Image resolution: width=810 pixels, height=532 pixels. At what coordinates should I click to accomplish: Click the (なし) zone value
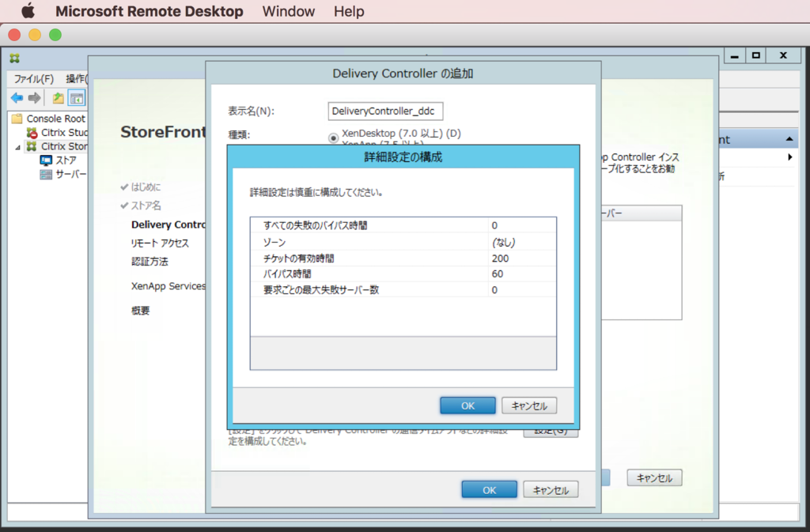(x=503, y=241)
